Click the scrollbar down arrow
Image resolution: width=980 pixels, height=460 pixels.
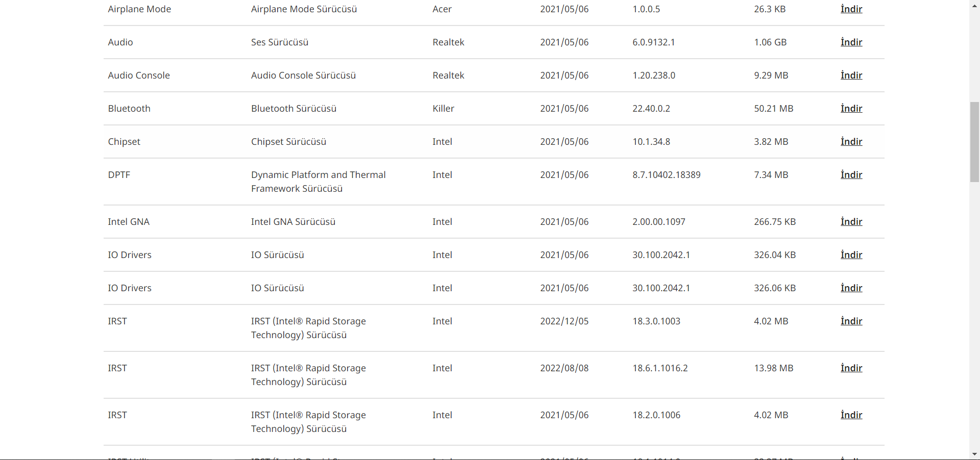pyautogui.click(x=974, y=454)
